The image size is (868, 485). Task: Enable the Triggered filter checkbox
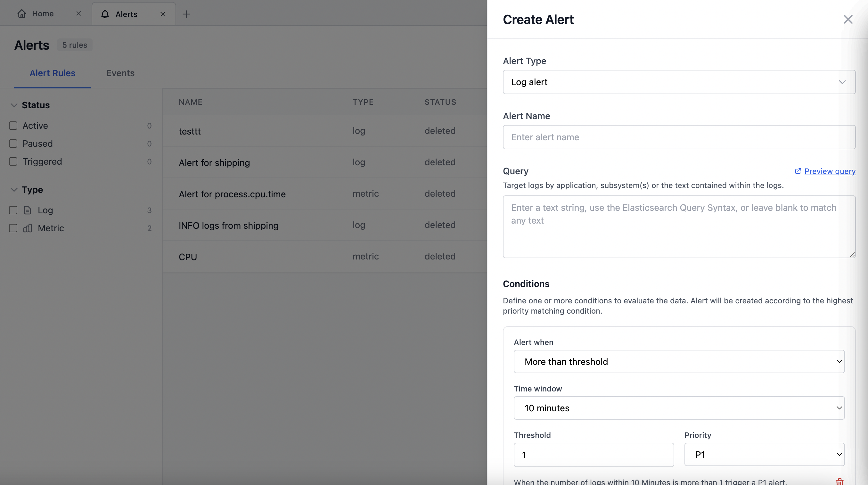tap(13, 161)
